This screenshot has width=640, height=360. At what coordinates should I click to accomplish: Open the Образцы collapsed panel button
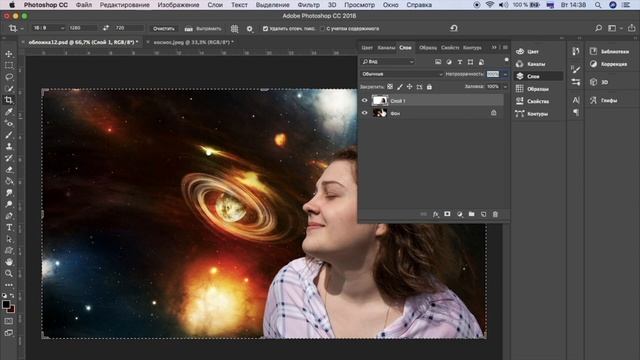(x=533, y=89)
